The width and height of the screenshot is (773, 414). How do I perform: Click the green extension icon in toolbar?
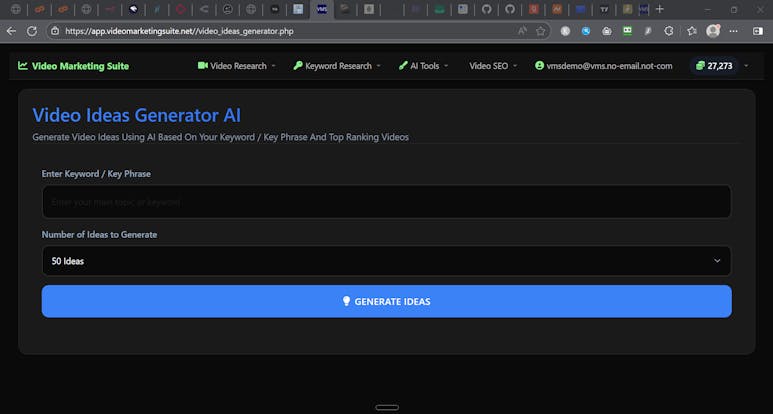pyautogui.click(x=627, y=31)
